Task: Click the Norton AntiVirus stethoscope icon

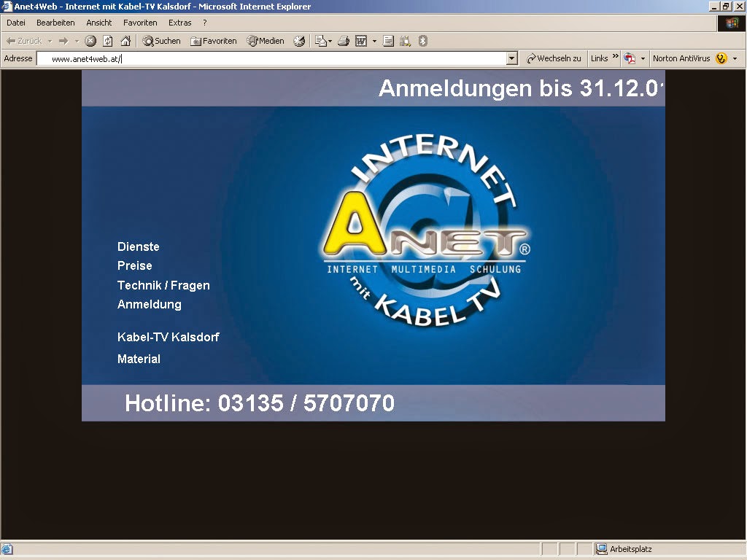Action: pyautogui.click(x=721, y=58)
